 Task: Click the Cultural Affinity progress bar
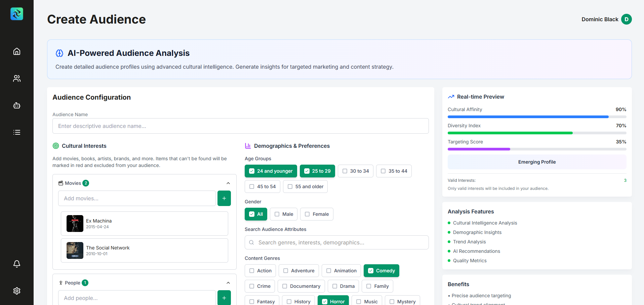537,117
